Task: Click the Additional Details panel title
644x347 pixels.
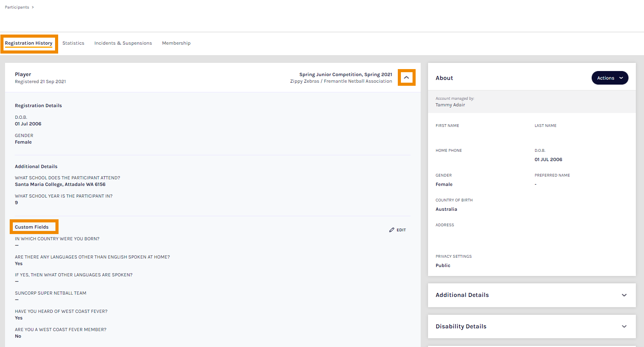Action: pyautogui.click(x=462, y=295)
